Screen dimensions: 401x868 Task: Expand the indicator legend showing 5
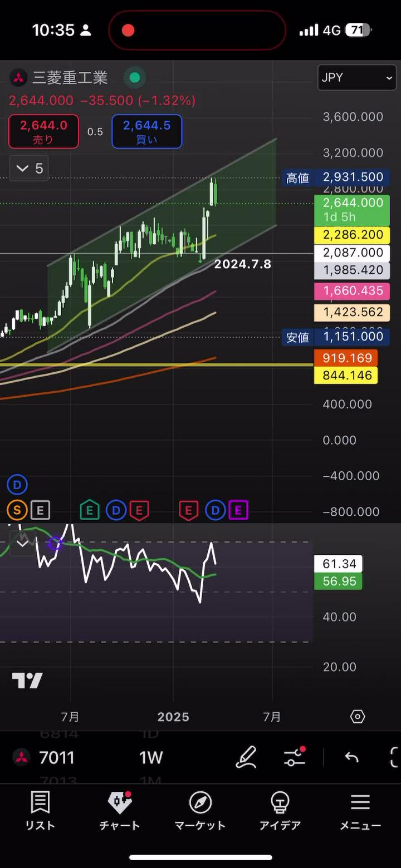pyautogui.click(x=30, y=169)
